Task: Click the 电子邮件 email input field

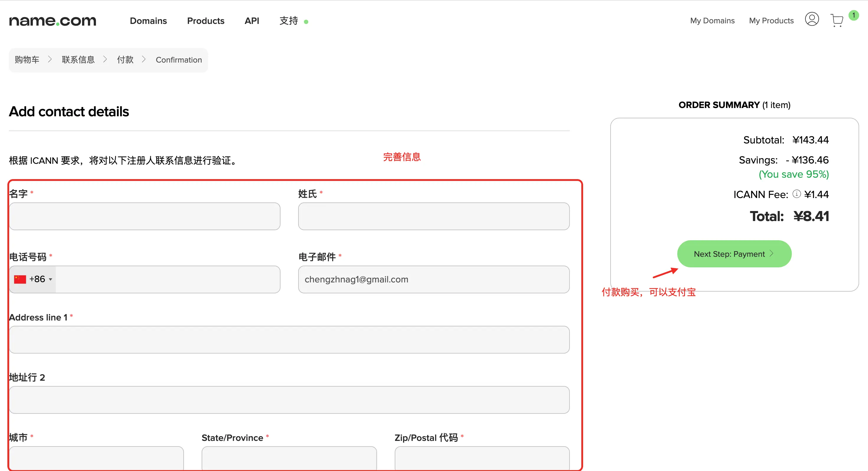Action: point(434,279)
